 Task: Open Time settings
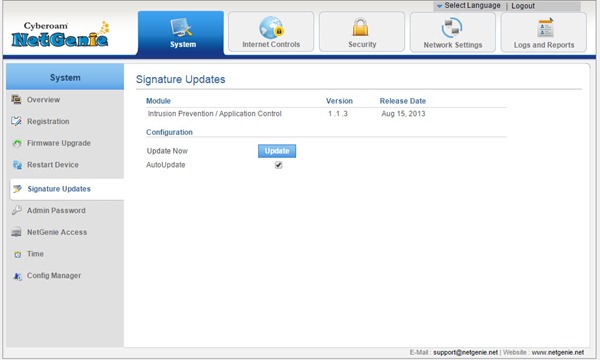point(35,254)
